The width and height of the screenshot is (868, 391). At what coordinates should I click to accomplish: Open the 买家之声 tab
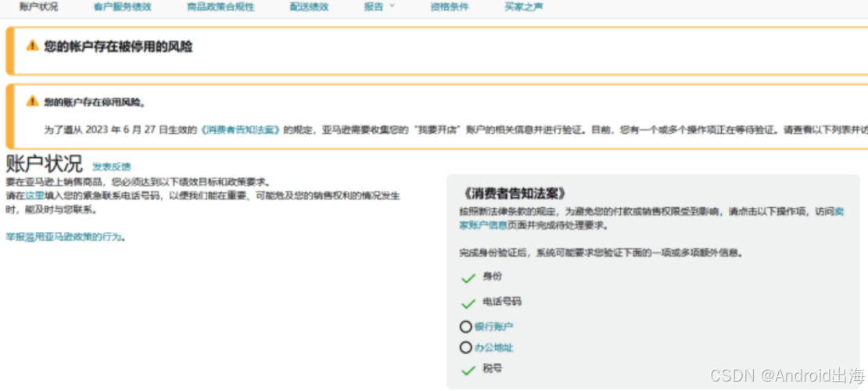[524, 7]
